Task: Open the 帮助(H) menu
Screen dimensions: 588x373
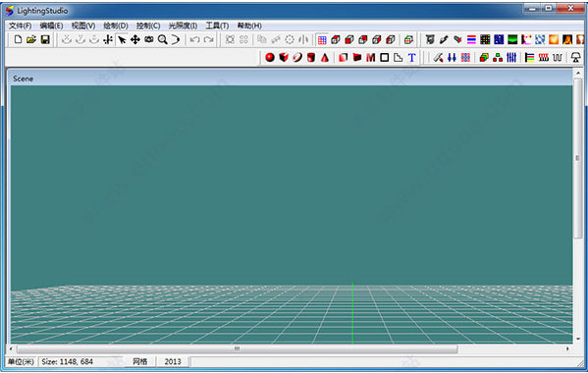Action: click(x=249, y=26)
